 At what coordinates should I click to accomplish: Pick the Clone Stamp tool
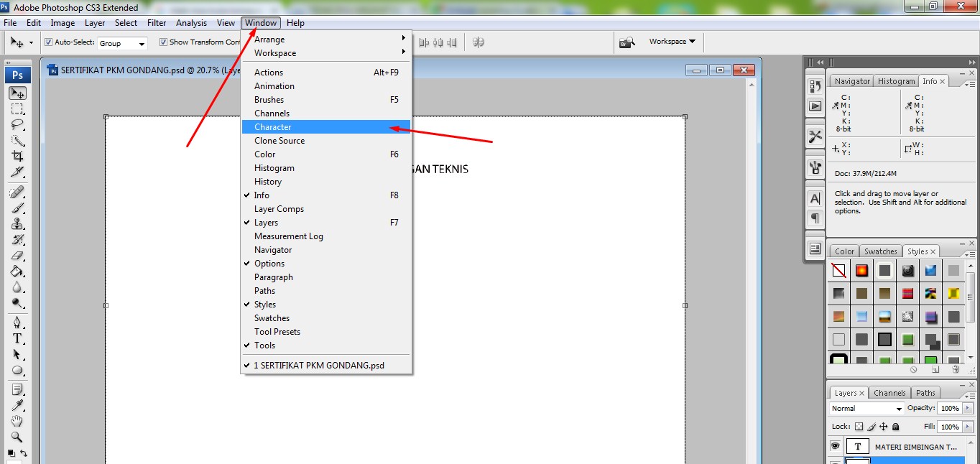pos(17,224)
